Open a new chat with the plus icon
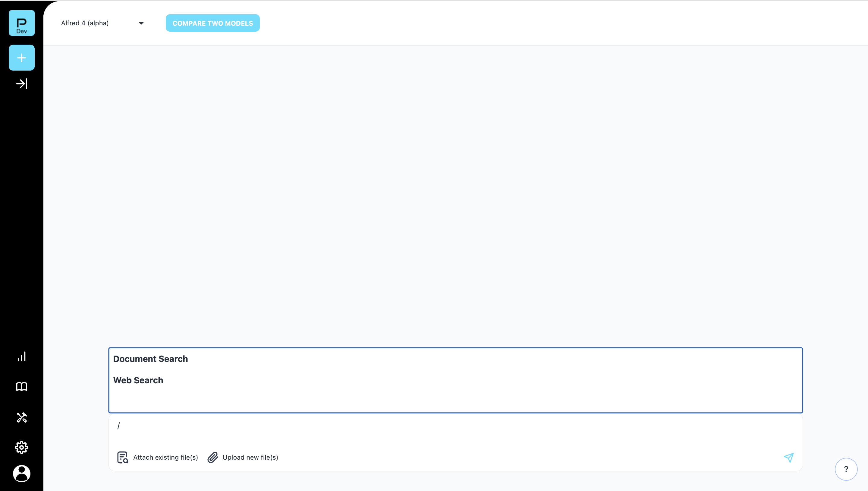 tap(22, 57)
